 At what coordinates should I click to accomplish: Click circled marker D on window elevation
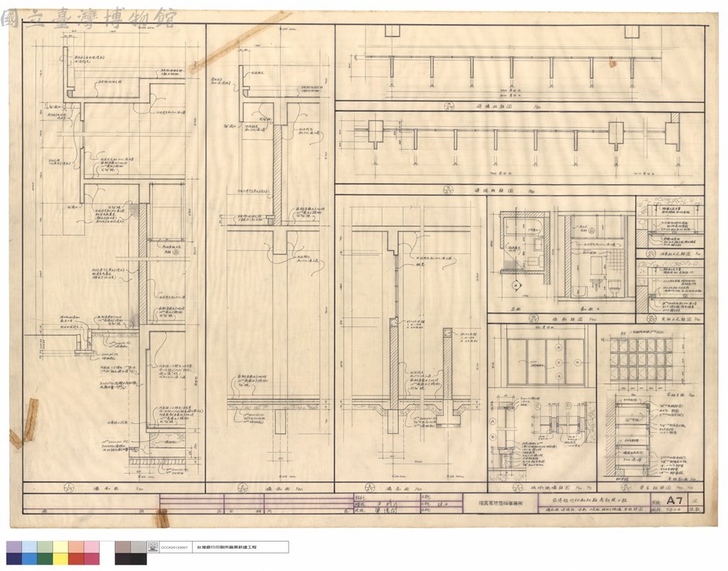pos(577,362)
